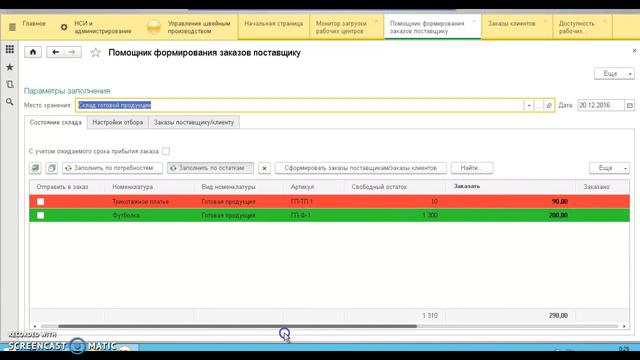Screen dimensions: 640x360
Task: Open the hamburger main menu icon
Action: coord(12,27)
